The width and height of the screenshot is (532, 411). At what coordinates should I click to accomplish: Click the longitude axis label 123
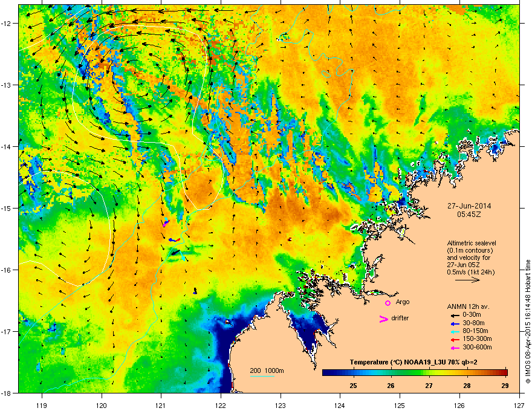[x=281, y=405]
